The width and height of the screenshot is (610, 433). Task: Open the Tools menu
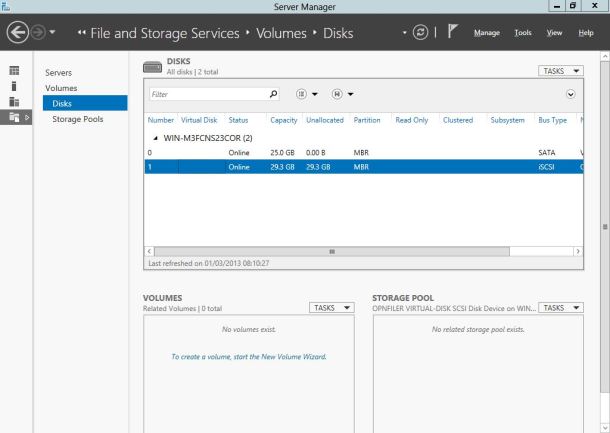(x=523, y=33)
